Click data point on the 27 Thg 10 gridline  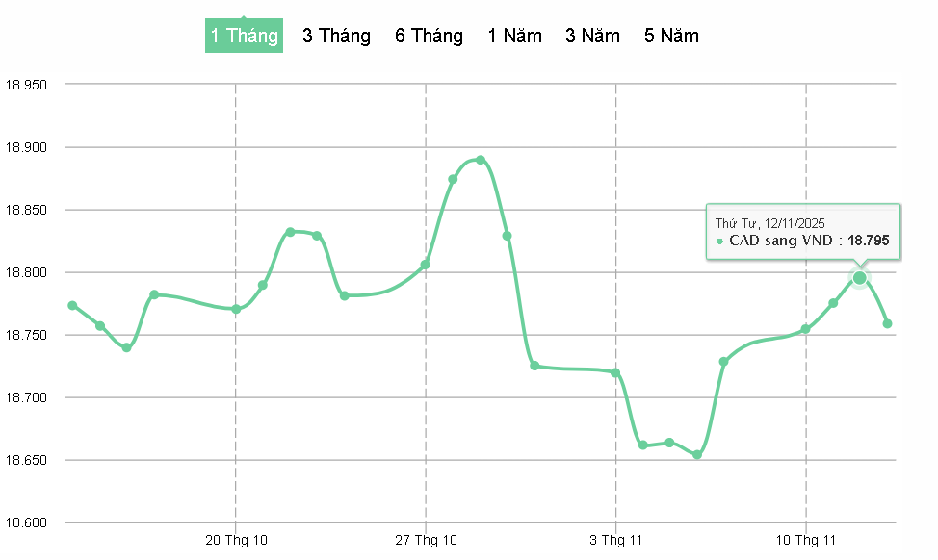425,265
